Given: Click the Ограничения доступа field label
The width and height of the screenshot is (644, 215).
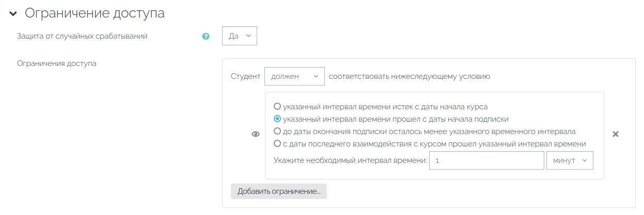Looking at the screenshot, I should pyautogui.click(x=57, y=64).
